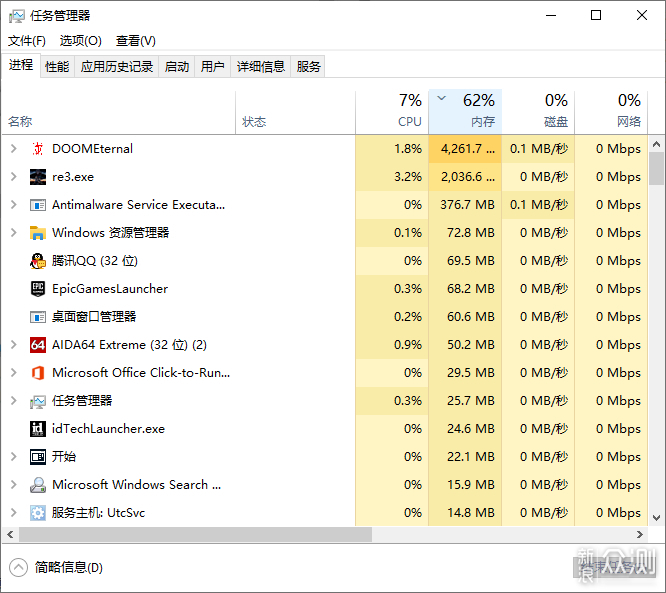Click the EpicGamesLauncher icon
Image resolution: width=666 pixels, height=593 pixels.
click(38, 289)
